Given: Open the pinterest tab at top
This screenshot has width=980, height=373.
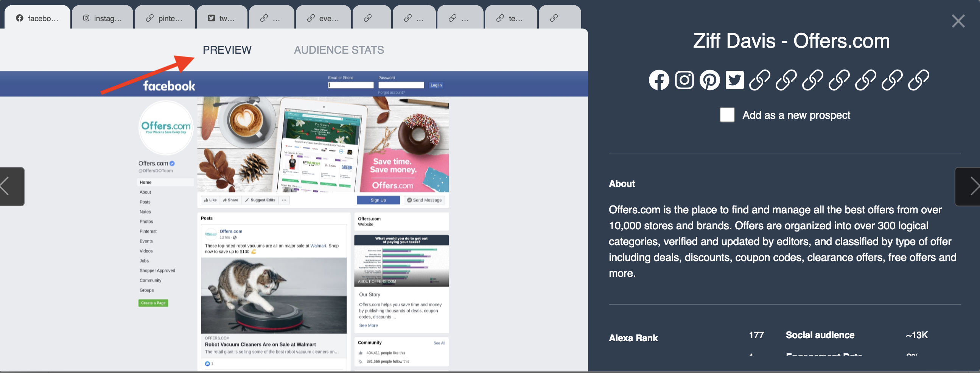Looking at the screenshot, I should [165, 18].
